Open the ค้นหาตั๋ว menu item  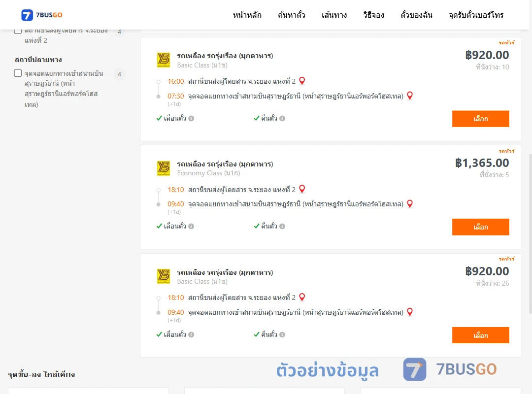(x=292, y=15)
